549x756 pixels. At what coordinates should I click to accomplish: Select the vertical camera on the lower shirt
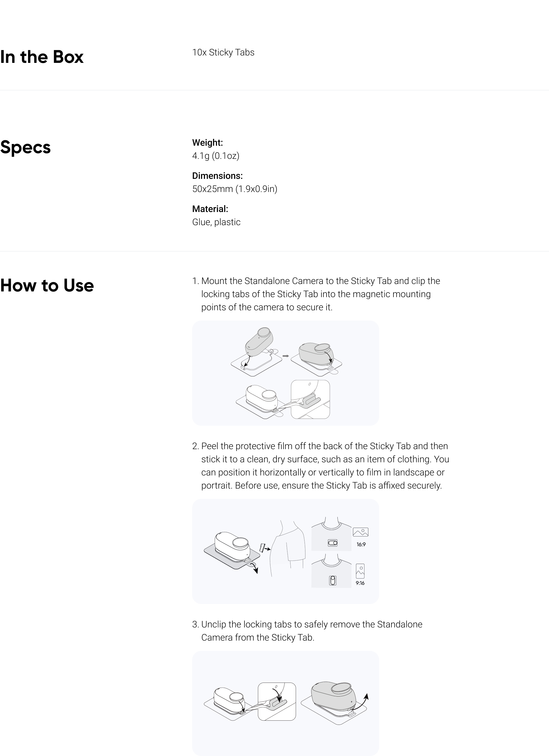tap(333, 581)
